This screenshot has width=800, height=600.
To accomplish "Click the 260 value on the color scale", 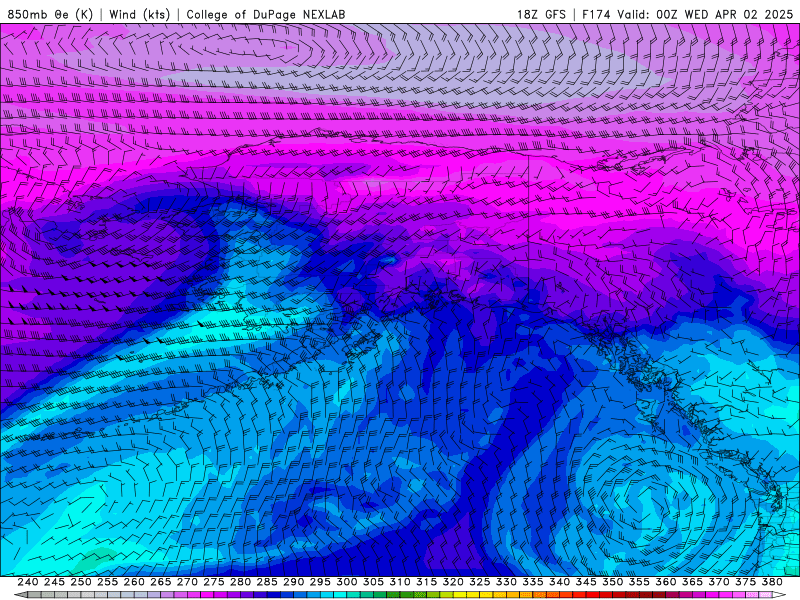I will pyautogui.click(x=134, y=582).
